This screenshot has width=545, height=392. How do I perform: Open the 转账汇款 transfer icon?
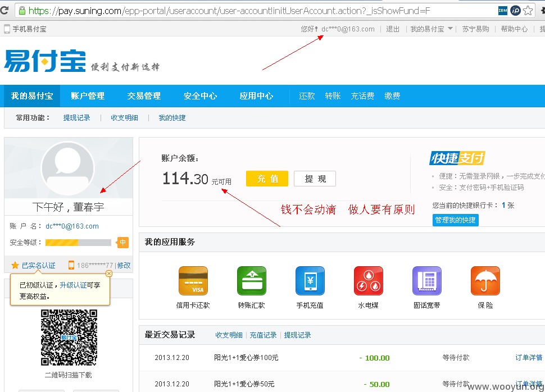click(252, 281)
